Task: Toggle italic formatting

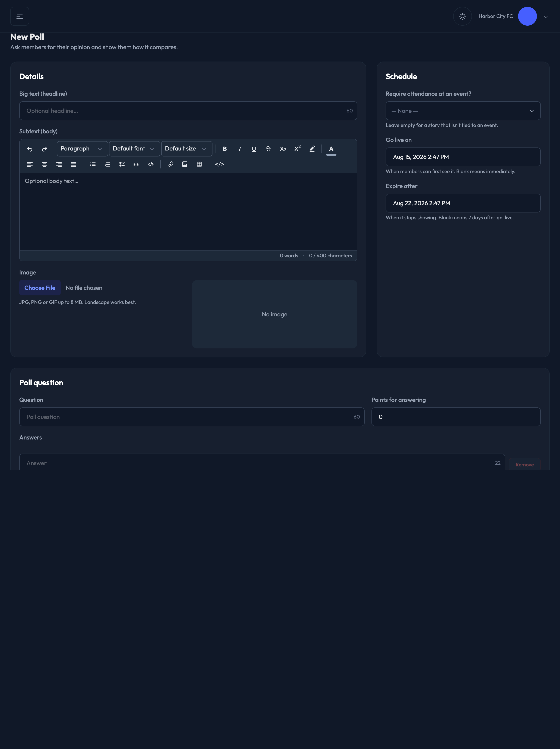Action: (239, 149)
